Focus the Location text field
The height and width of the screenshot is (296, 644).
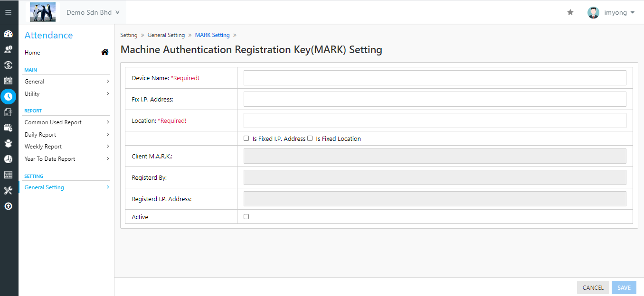click(435, 120)
